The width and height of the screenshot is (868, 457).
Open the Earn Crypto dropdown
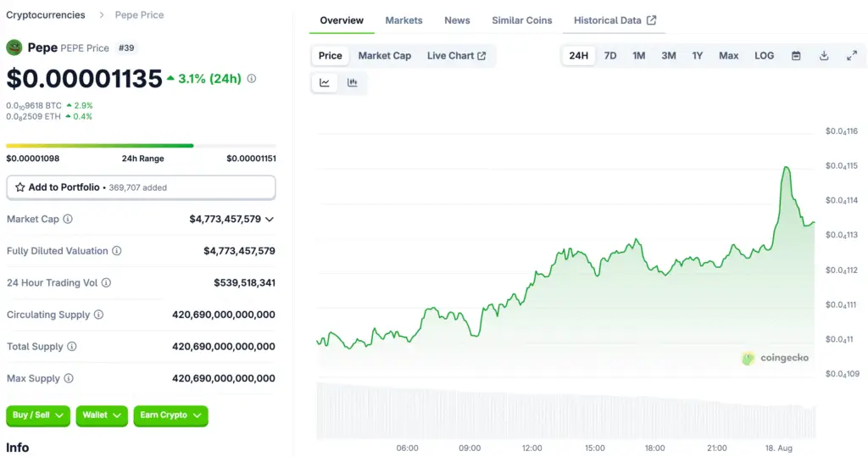point(170,415)
